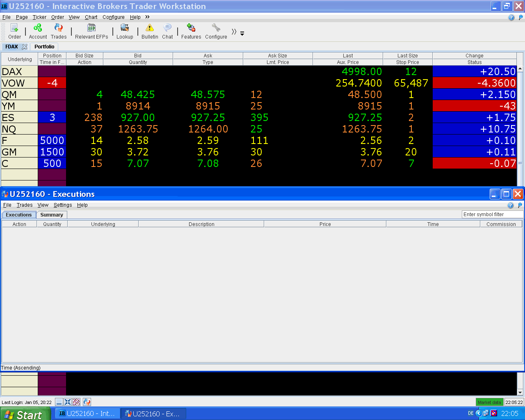Click the help icon in the Executions window
The height and width of the screenshot is (420, 525).
(x=510, y=205)
